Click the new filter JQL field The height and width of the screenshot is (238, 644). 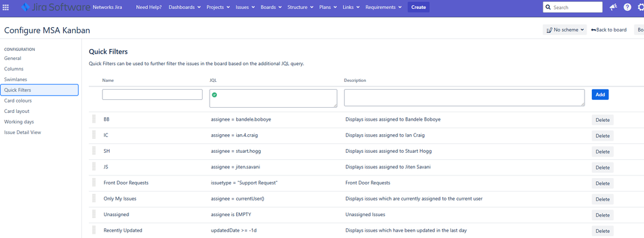[x=273, y=99]
